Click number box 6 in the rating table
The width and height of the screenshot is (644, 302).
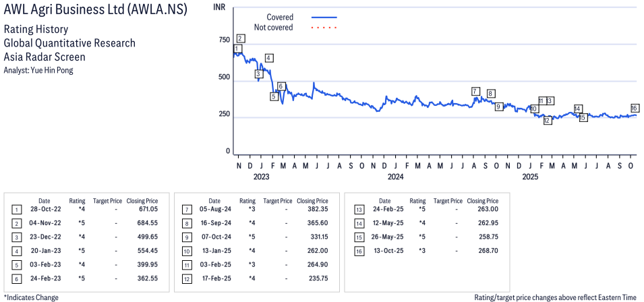[x=17, y=278]
